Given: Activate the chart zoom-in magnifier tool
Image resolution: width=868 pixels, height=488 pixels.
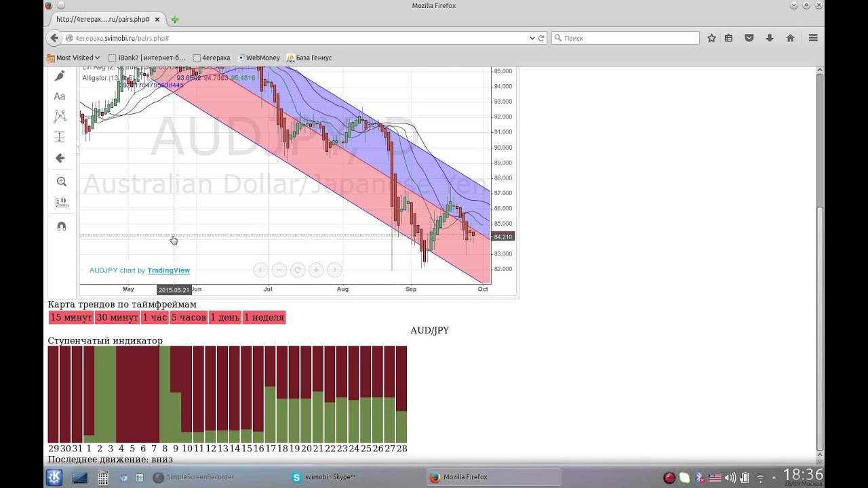Looking at the screenshot, I should click(x=61, y=182).
